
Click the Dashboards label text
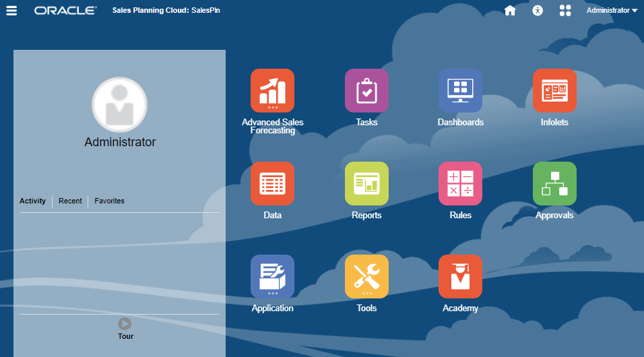click(x=460, y=122)
